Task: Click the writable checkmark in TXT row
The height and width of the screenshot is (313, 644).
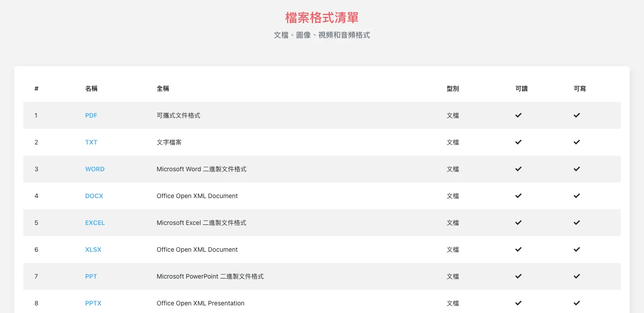Action: [577, 142]
